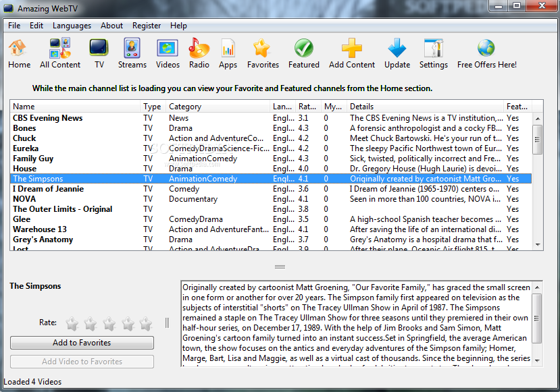Rate The Simpsons three stars
560x392 pixels.
click(x=109, y=323)
